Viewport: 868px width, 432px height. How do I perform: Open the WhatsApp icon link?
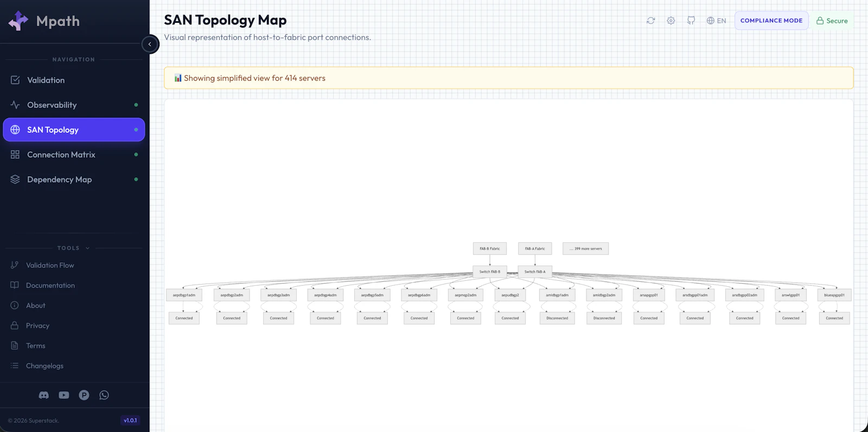click(x=104, y=395)
